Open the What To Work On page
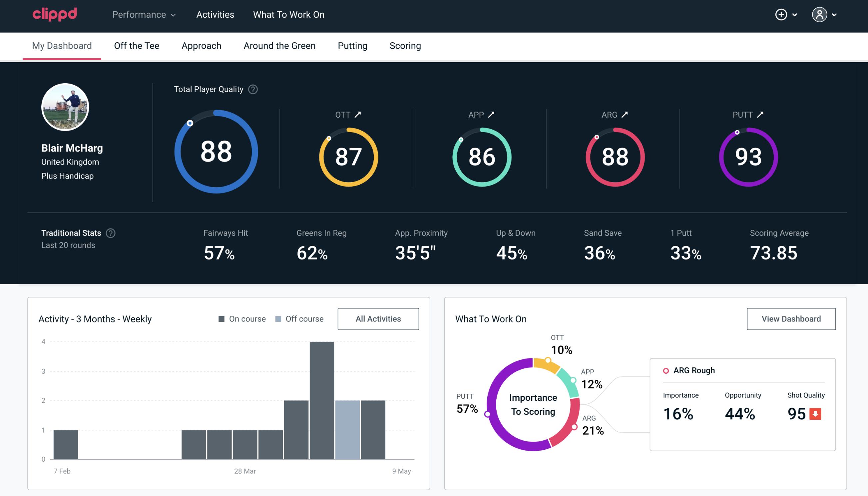 point(289,15)
